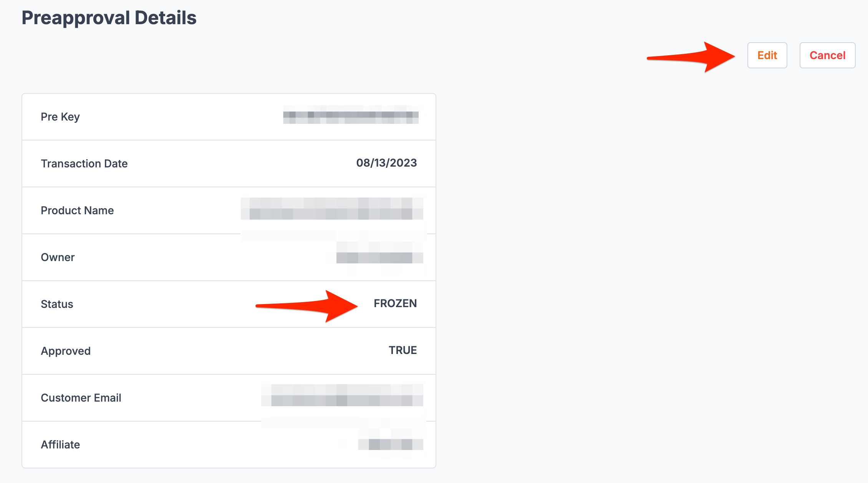Click the Cancel button
This screenshot has height=483, width=868.
pyautogui.click(x=827, y=55)
